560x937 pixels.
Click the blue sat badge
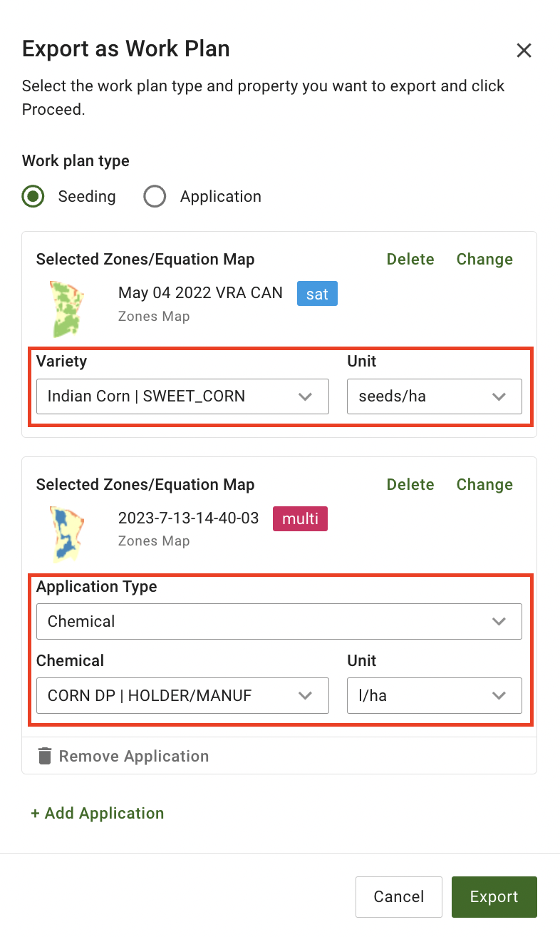point(317,293)
